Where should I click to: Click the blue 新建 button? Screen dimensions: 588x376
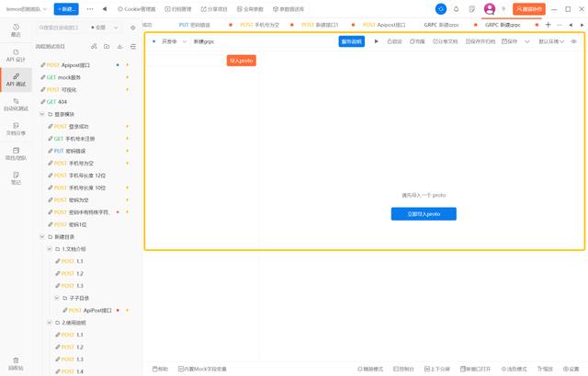(x=66, y=9)
